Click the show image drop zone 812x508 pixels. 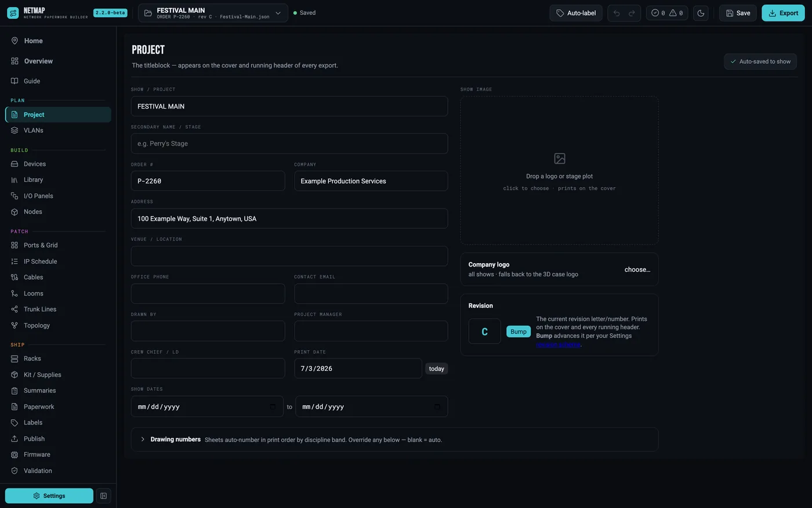559,170
